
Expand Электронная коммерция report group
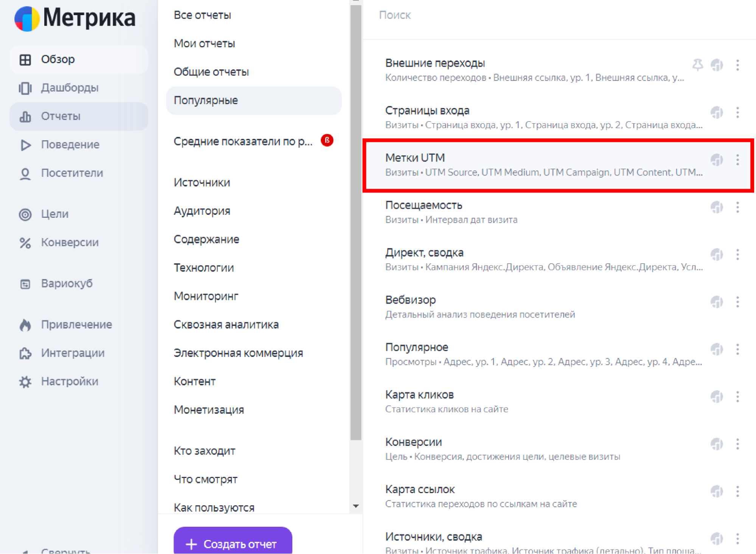coord(238,353)
